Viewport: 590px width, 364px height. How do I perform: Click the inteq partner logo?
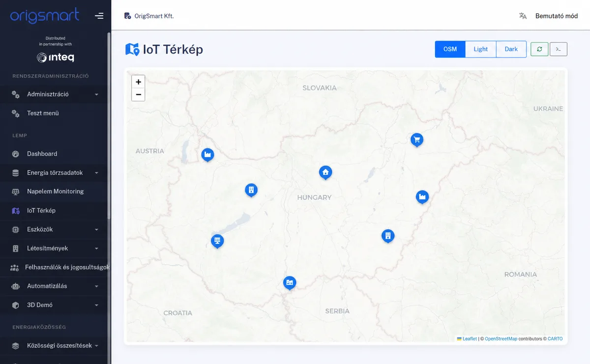pyautogui.click(x=56, y=57)
